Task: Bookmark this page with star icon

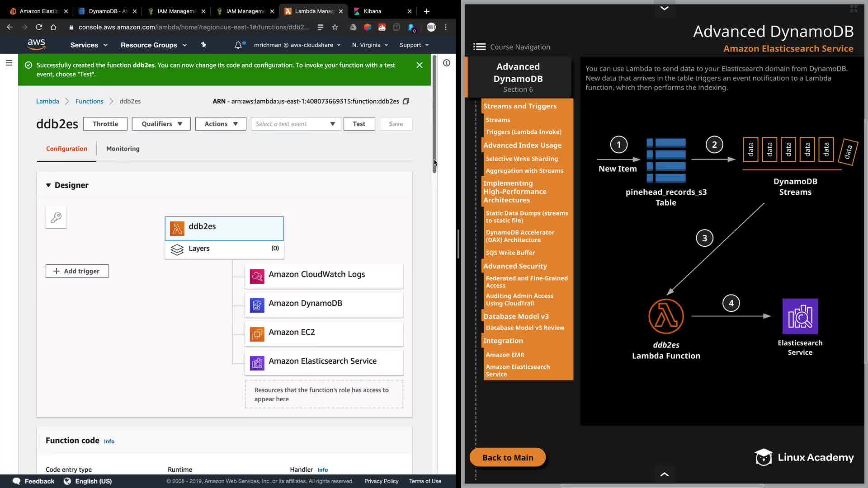Action: [x=335, y=28]
